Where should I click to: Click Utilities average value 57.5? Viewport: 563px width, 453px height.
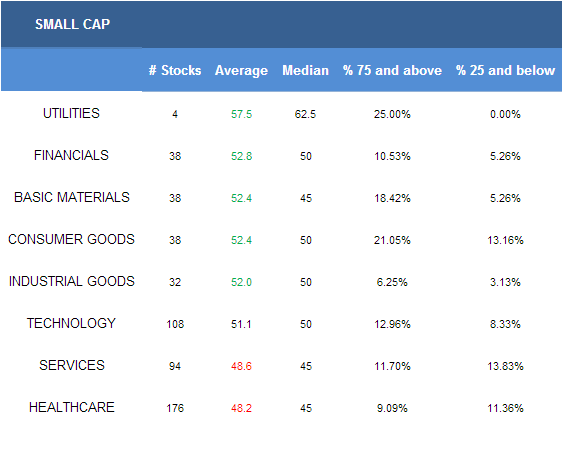[241, 114]
